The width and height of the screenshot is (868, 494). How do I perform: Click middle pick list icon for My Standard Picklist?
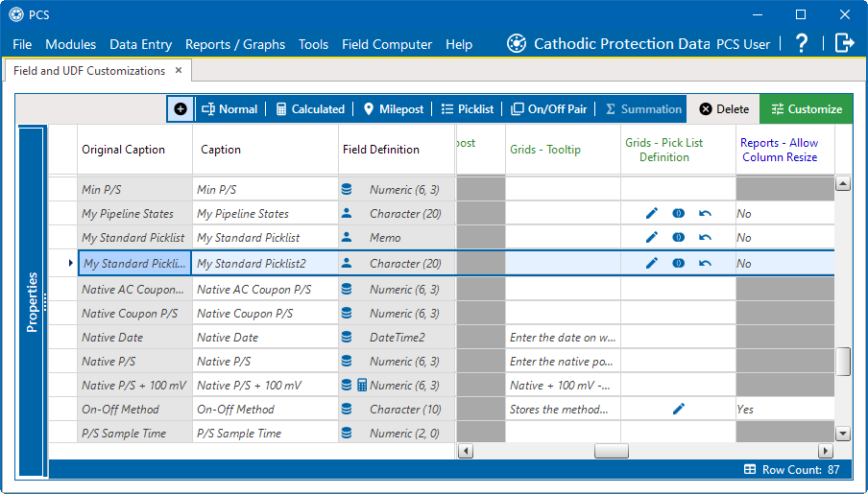(678, 237)
